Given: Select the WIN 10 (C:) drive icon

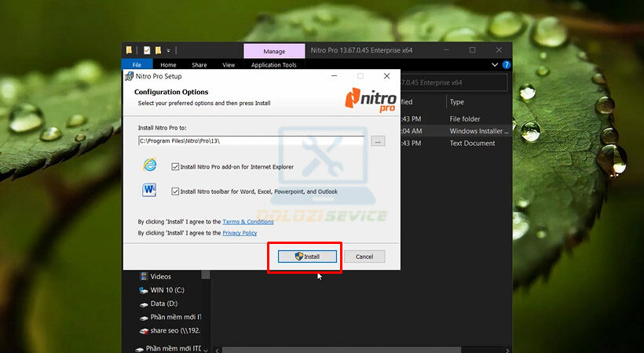Looking at the screenshot, I should tap(144, 289).
